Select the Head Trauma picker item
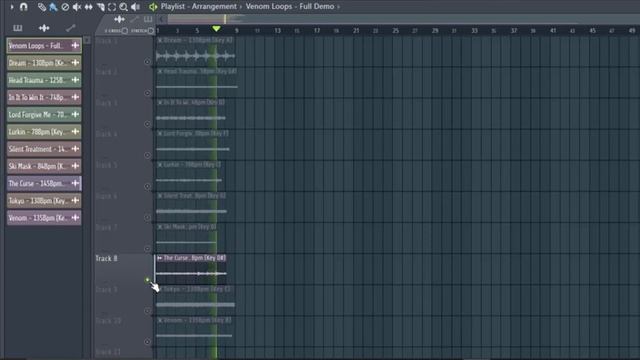 tap(44, 80)
